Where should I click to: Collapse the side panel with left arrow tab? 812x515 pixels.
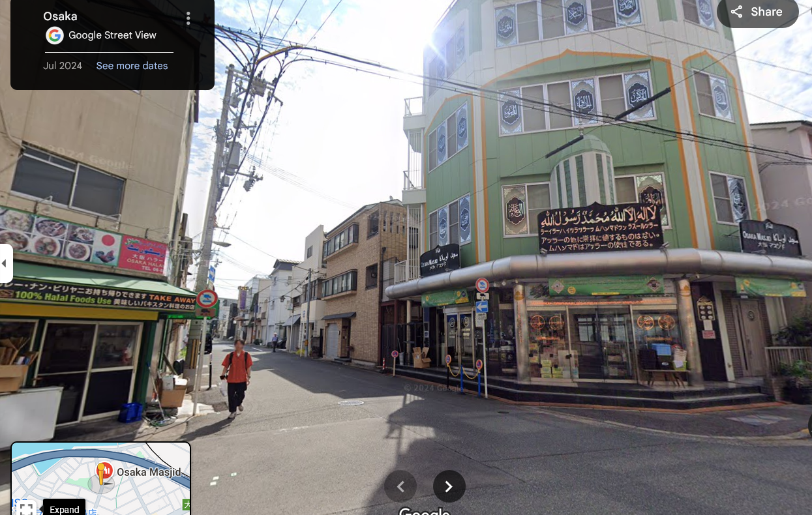tap(5, 263)
